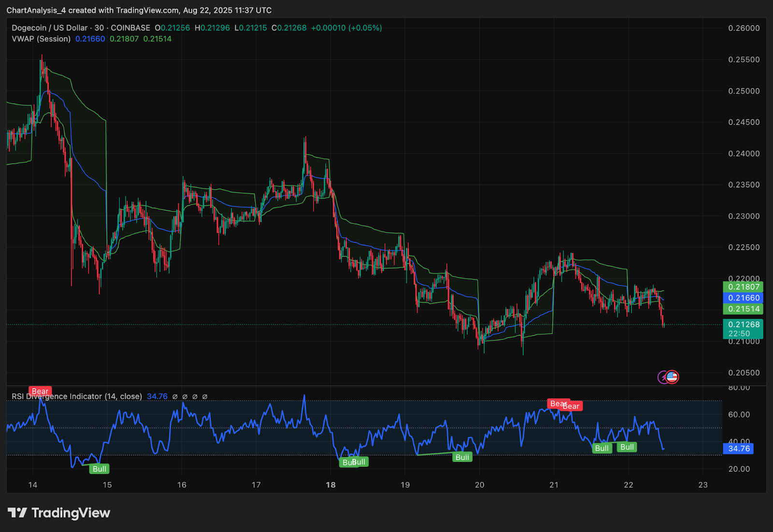Click the TradingView logo at bottom left
Image resolution: width=773 pixels, height=532 pixels.
[x=59, y=513]
